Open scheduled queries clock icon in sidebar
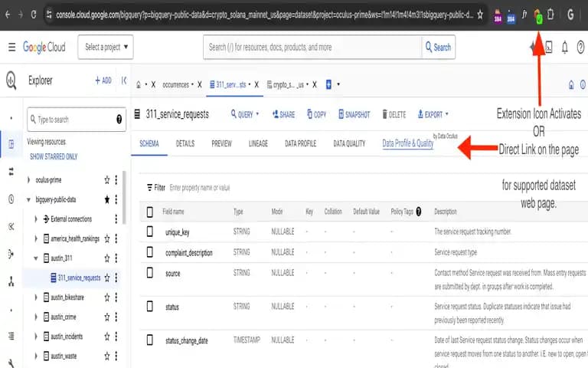Viewport: 588px width, 368px height. point(11,199)
